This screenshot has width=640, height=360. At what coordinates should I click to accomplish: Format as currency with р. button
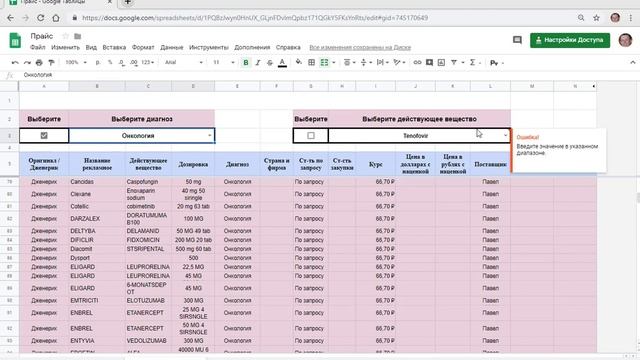[x=98, y=62]
